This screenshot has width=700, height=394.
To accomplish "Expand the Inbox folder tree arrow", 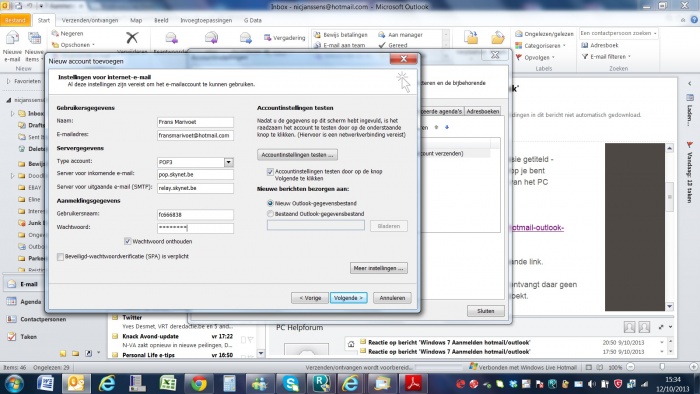I will click(12, 113).
